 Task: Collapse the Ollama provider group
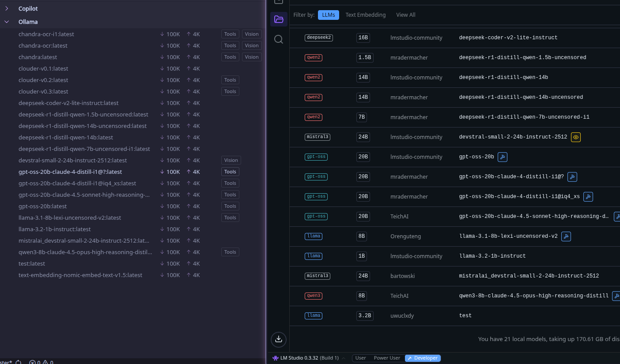pos(7,22)
